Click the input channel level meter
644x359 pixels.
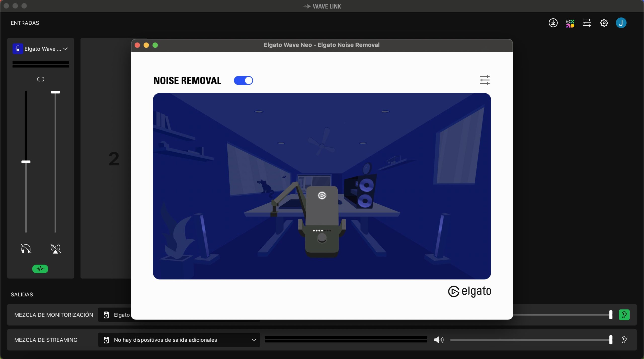(x=41, y=64)
